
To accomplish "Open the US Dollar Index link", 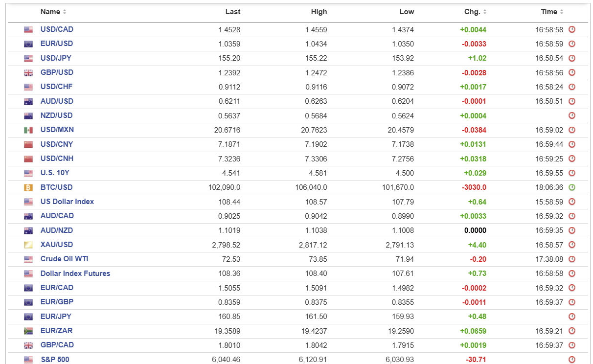I will click(x=67, y=202).
